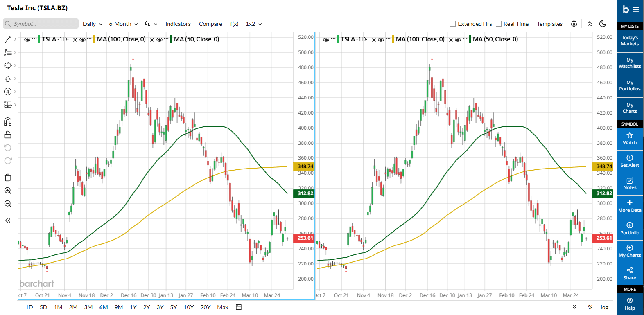
Task: Switch to dark mode moon icon
Action: click(603, 24)
